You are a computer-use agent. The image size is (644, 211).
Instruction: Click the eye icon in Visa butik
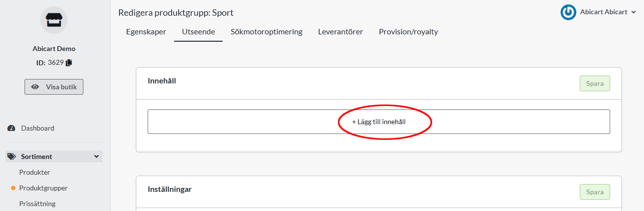[x=35, y=87]
